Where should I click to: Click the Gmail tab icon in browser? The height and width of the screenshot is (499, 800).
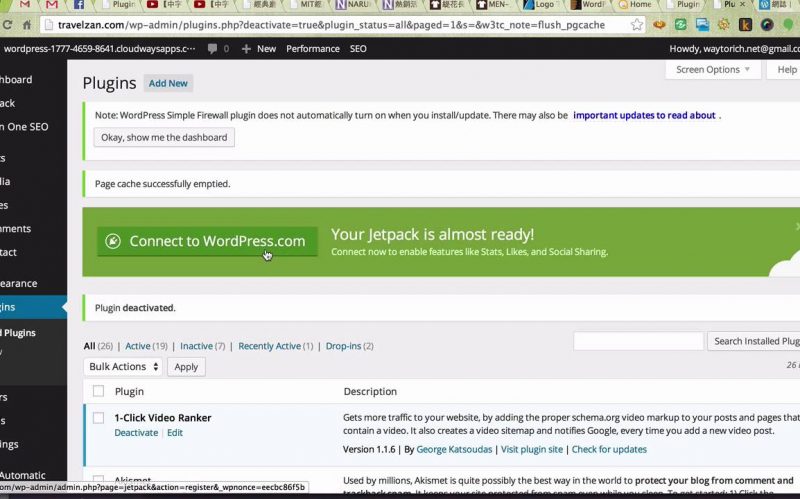point(52,6)
